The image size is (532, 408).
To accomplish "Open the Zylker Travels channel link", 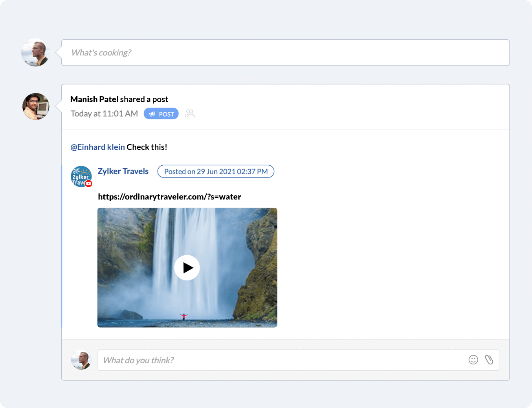I will (x=123, y=171).
